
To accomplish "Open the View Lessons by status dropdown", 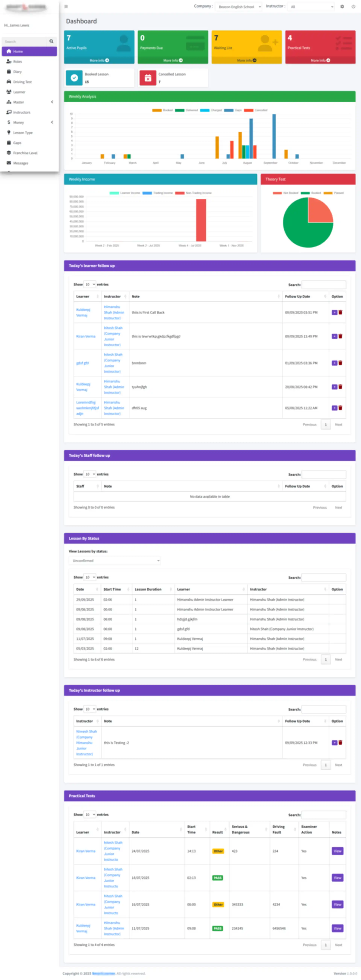I will [x=115, y=560].
